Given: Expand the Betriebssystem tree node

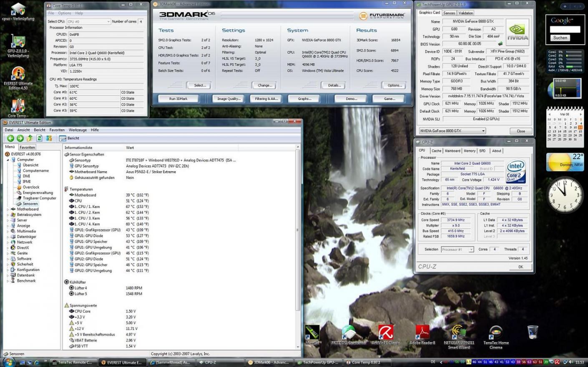Looking at the screenshot, I should pyautogui.click(x=8, y=215).
